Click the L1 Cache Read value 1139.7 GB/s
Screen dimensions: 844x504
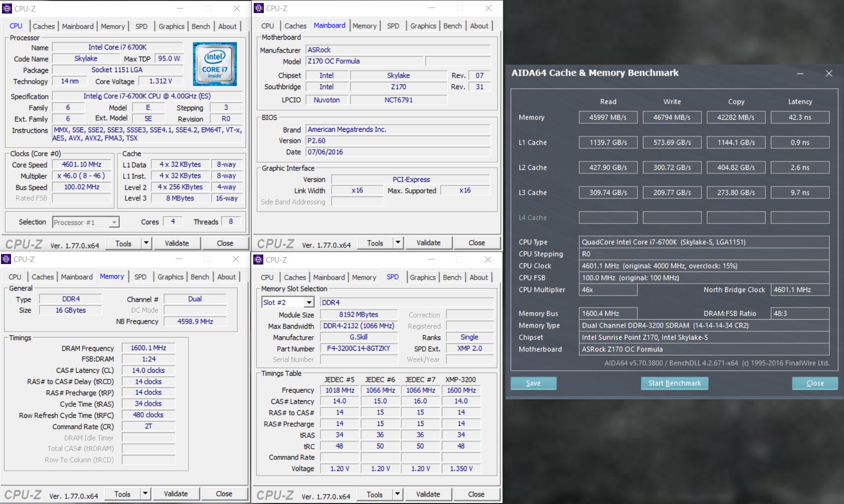(608, 142)
